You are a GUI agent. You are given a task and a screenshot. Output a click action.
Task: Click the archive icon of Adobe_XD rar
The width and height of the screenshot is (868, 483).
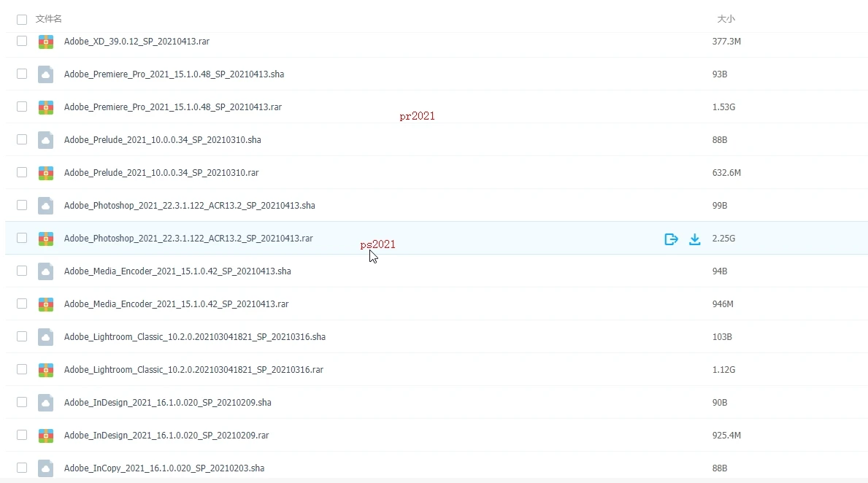(x=46, y=42)
